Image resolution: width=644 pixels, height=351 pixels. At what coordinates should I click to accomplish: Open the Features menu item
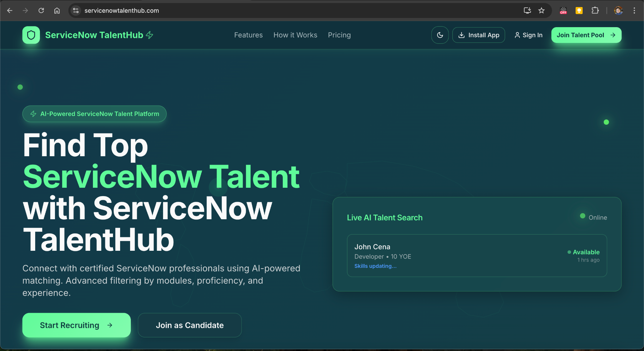coord(248,35)
